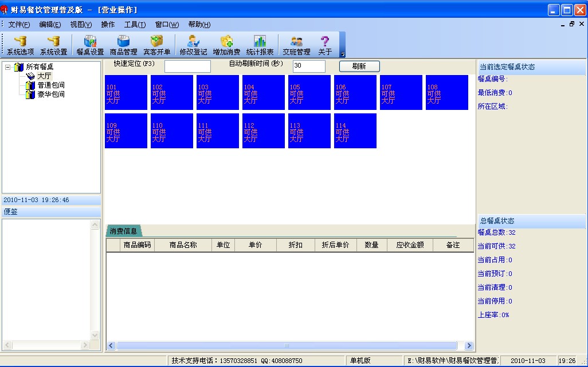Select table 106 tile

pyautogui.click(x=355, y=93)
